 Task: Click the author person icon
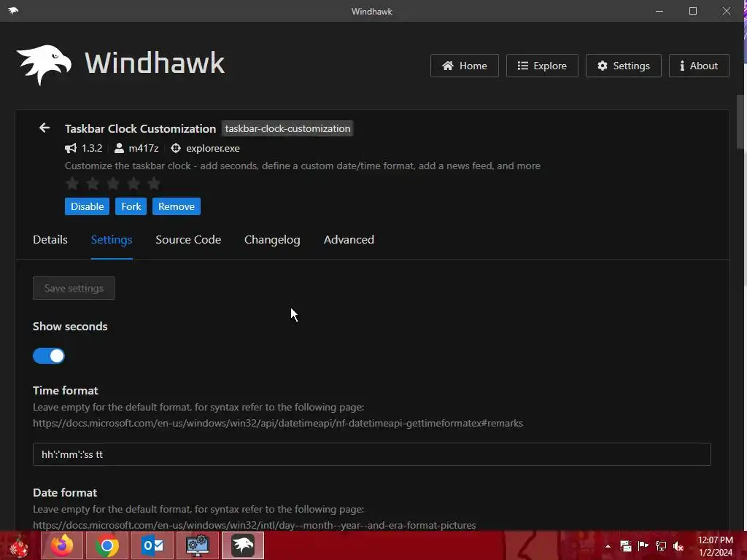tap(119, 148)
